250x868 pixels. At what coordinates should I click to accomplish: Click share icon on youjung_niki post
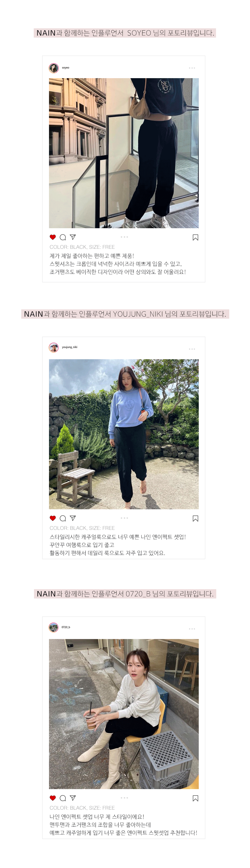coord(73,518)
